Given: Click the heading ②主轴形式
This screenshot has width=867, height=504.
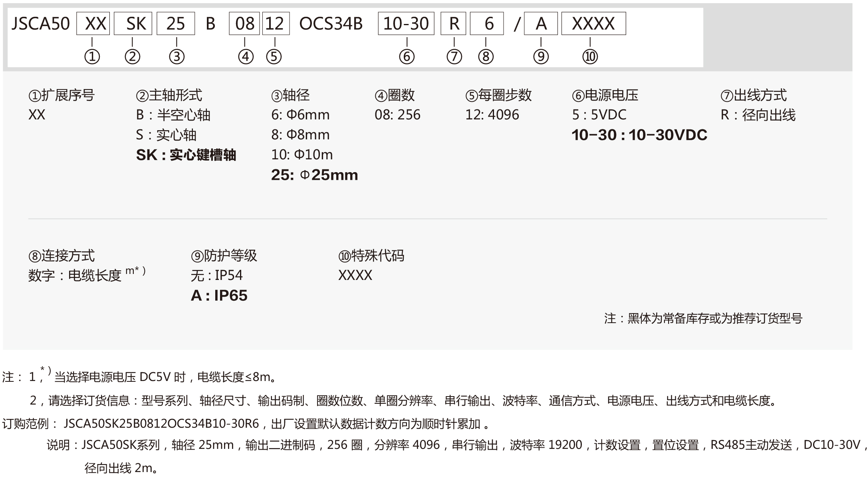Looking at the screenshot, I should tap(169, 95).
